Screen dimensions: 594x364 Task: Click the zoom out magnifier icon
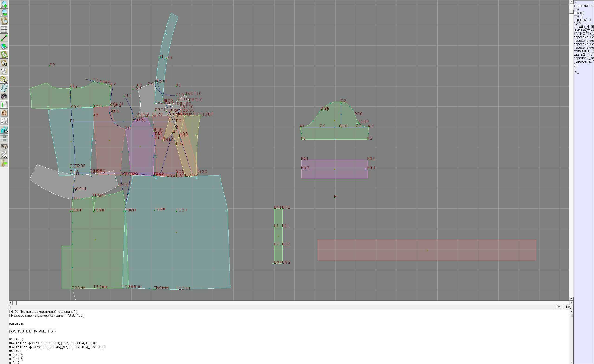pos(4,13)
